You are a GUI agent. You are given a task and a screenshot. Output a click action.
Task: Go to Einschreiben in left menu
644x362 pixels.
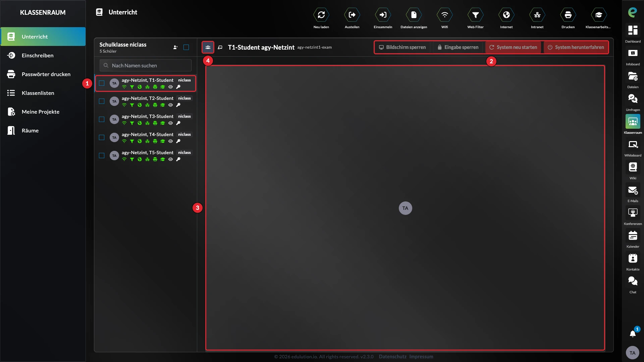tap(43, 55)
